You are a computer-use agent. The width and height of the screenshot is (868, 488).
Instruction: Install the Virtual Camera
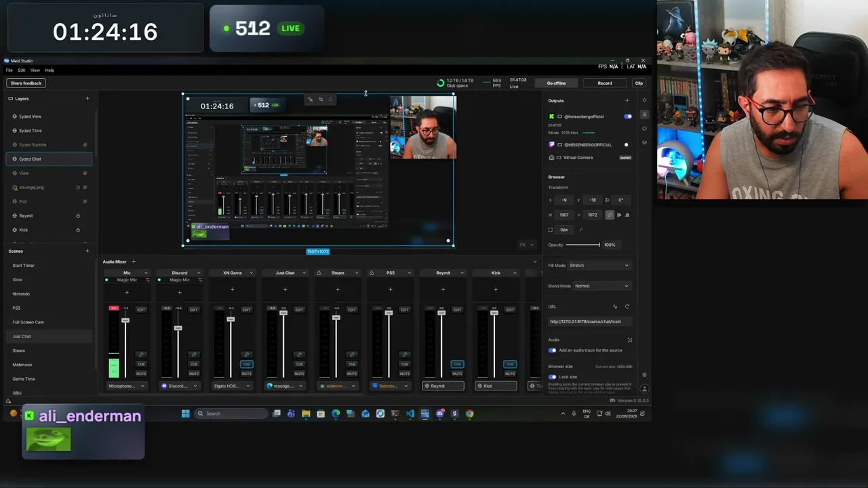[625, 157]
